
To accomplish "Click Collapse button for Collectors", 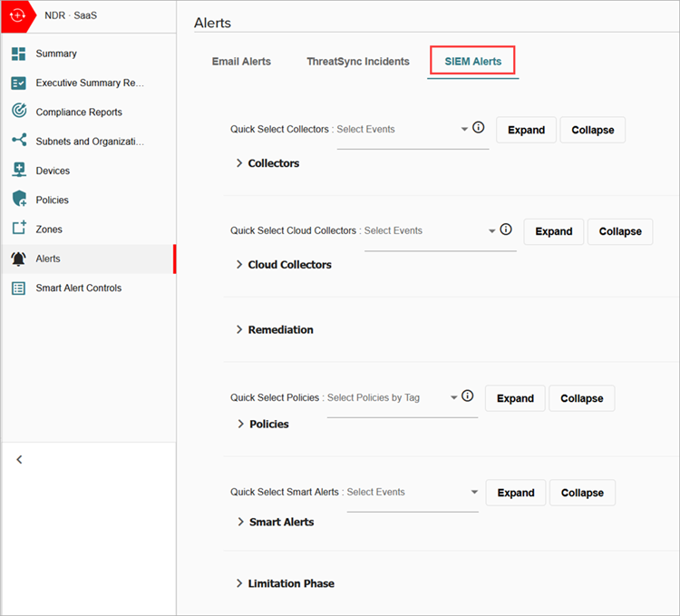I will click(592, 130).
